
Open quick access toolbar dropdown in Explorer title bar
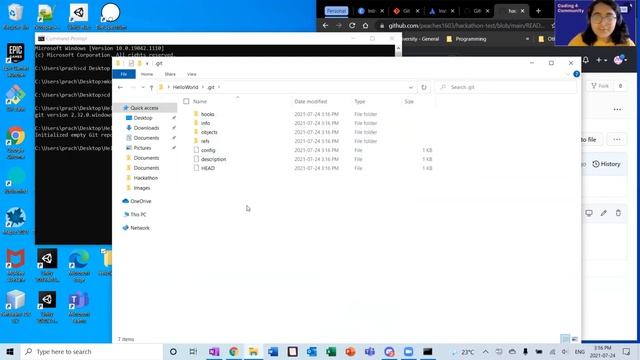click(147, 64)
